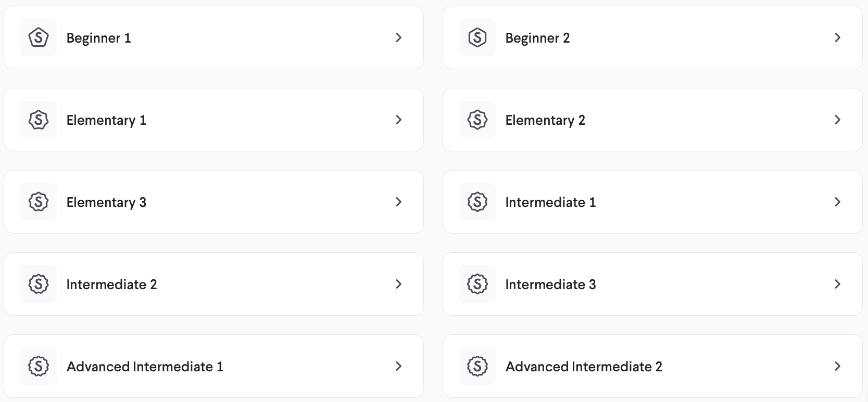Screen dimensions: 868x402
Task: Click the Intermediate 2 badge icon
Action: (x=39, y=284)
